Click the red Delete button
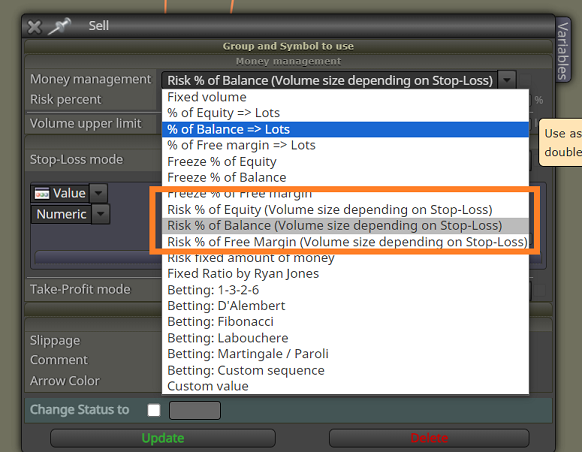Viewport: 582px width, 452px height. tap(429, 438)
